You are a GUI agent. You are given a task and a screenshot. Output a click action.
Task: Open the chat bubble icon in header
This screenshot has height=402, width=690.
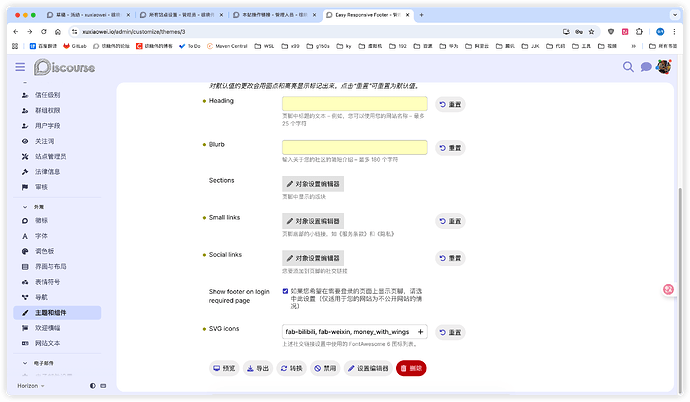click(646, 67)
